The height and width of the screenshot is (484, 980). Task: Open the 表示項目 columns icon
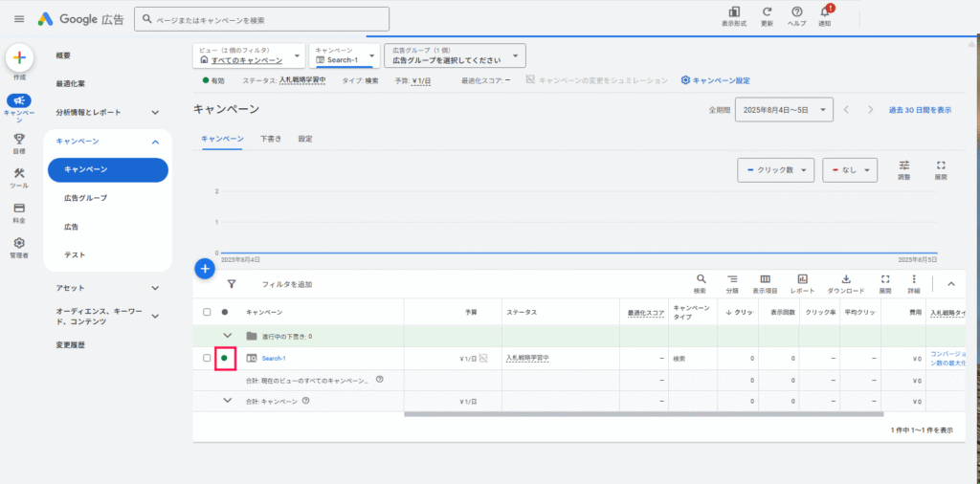tap(765, 279)
